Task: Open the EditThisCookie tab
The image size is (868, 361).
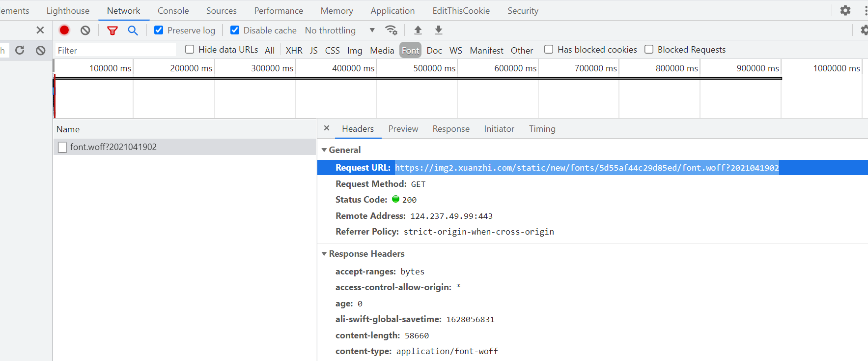Action: (461, 10)
